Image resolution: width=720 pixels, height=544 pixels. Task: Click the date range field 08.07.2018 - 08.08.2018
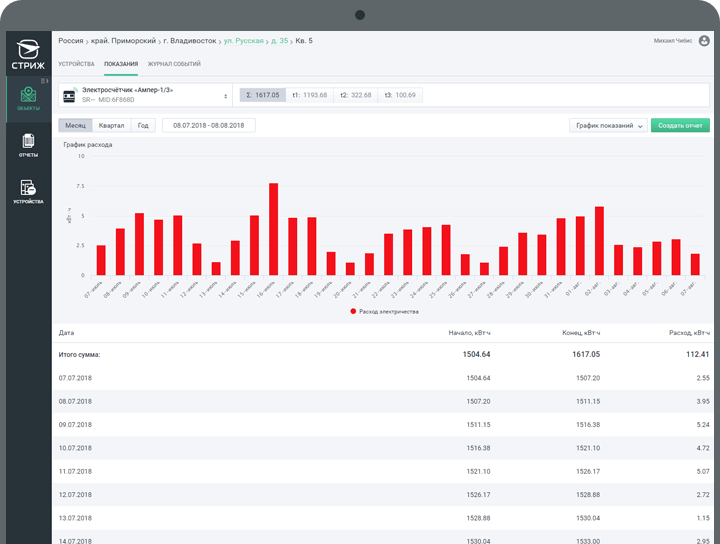click(x=209, y=126)
